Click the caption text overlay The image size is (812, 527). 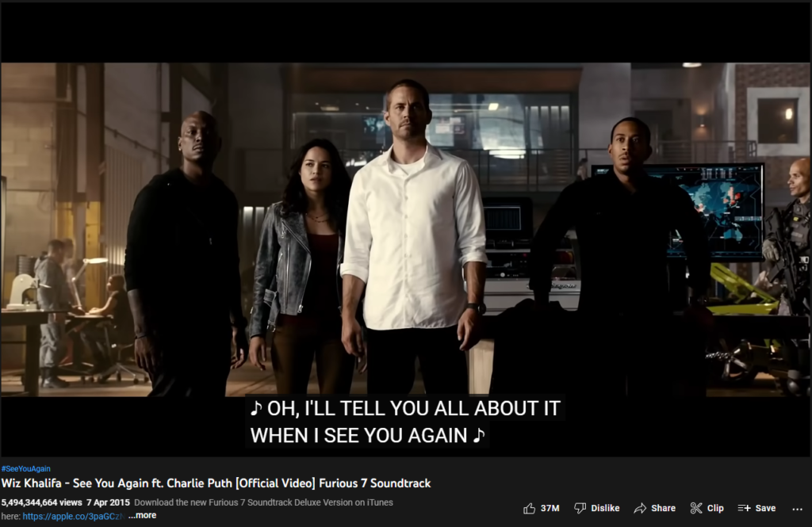[x=405, y=422]
